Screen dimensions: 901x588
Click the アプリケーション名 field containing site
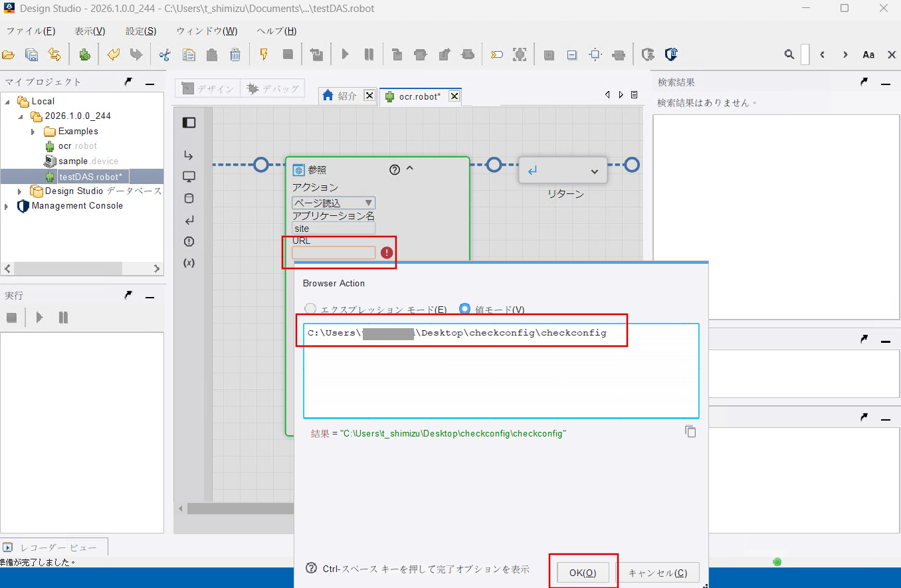[x=334, y=229]
